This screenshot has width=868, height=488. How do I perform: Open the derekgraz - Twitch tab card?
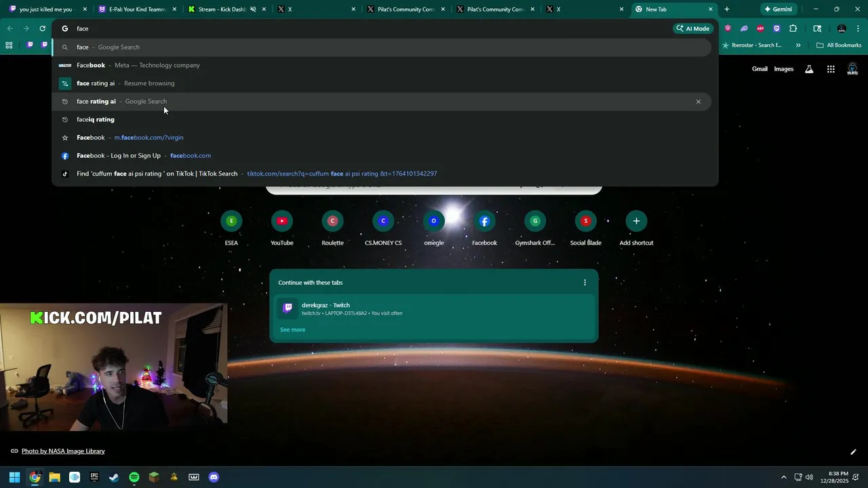434,309
